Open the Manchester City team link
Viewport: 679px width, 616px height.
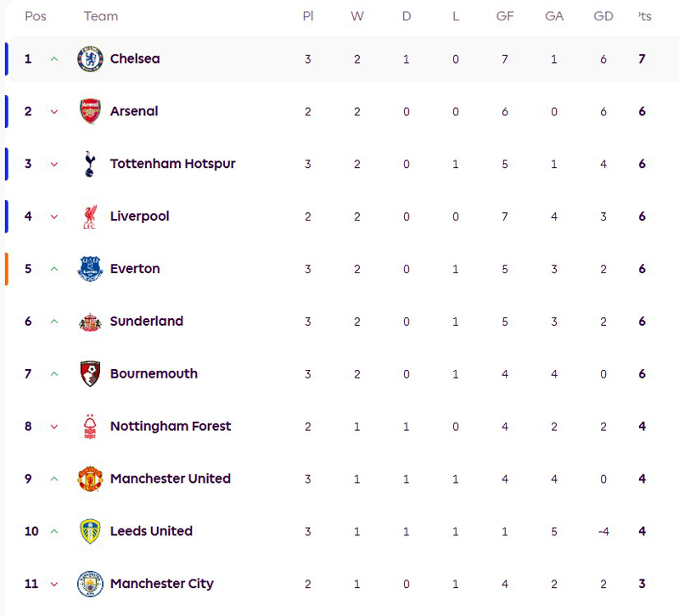161,584
